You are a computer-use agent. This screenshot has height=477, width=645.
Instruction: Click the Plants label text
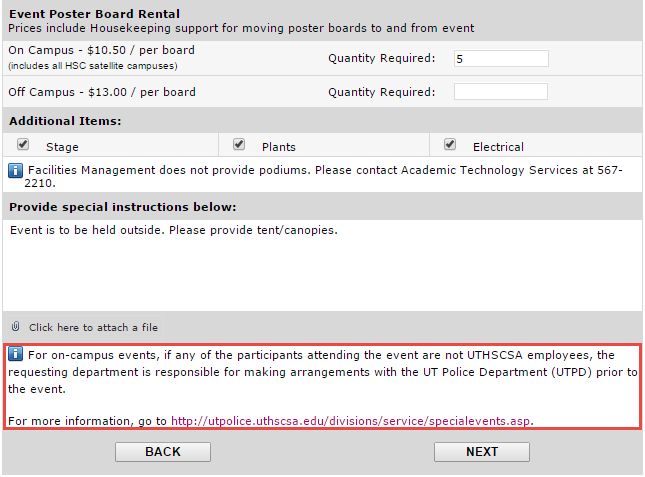coord(278,147)
